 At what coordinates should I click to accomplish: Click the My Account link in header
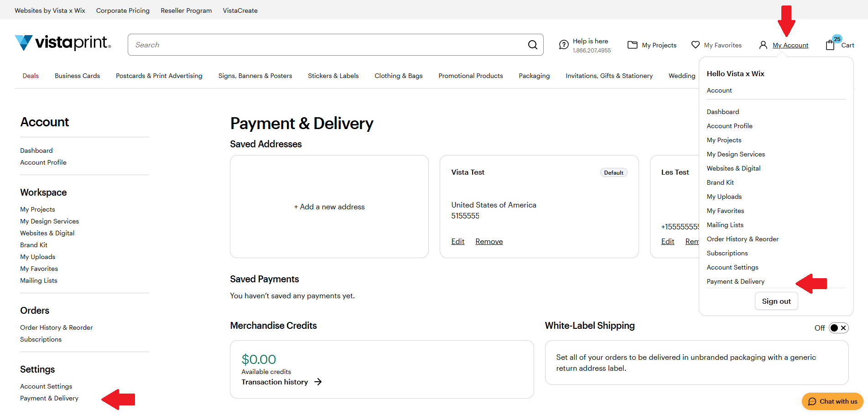coord(790,45)
